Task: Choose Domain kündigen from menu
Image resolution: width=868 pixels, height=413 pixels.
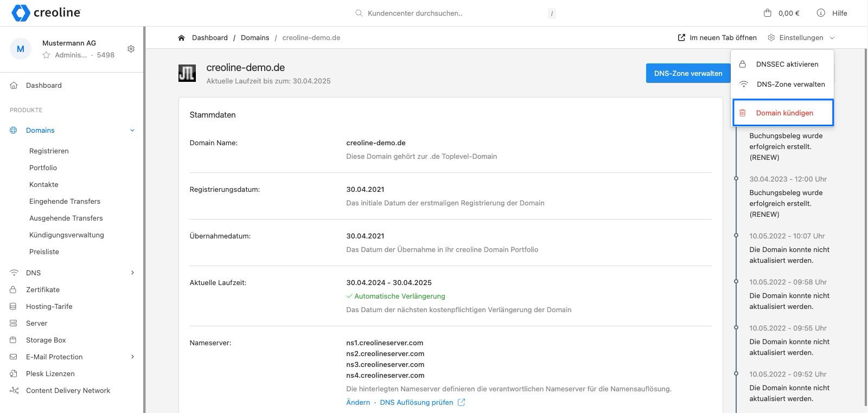Action: click(783, 113)
